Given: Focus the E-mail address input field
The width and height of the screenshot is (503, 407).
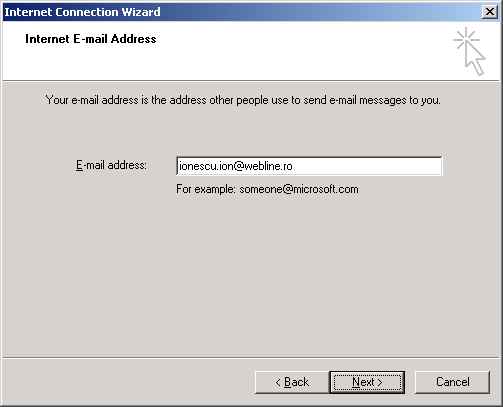Looking at the screenshot, I should pyautogui.click(x=309, y=166).
